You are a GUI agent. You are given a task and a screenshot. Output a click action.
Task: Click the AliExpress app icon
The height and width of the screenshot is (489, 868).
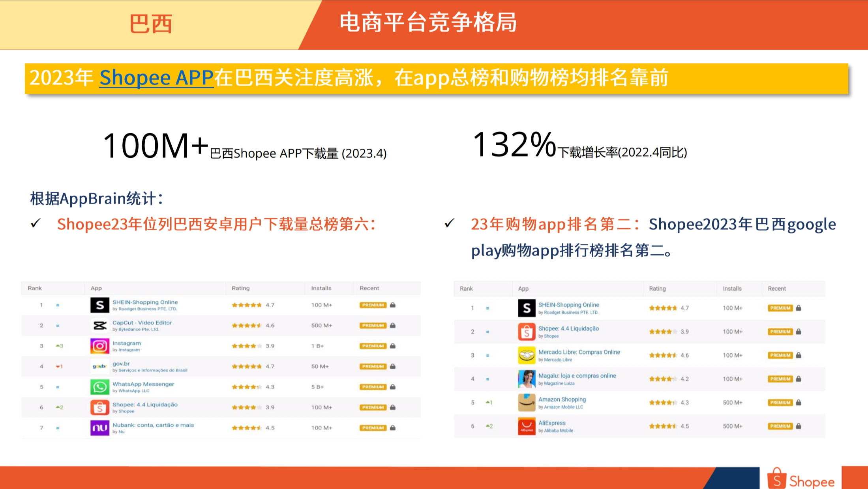527,426
